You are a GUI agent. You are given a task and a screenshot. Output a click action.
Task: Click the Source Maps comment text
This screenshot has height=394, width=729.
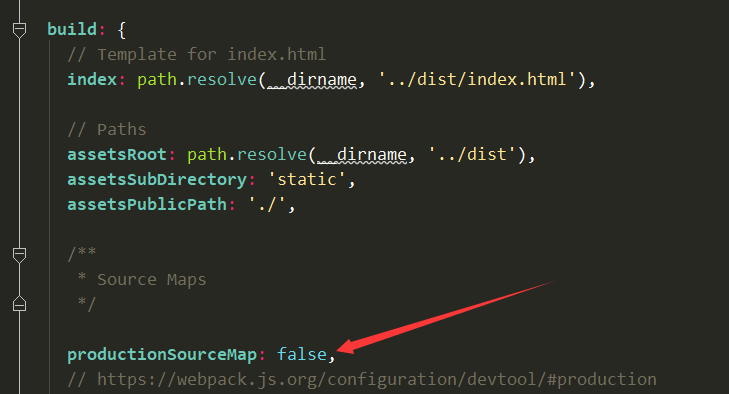coord(152,280)
